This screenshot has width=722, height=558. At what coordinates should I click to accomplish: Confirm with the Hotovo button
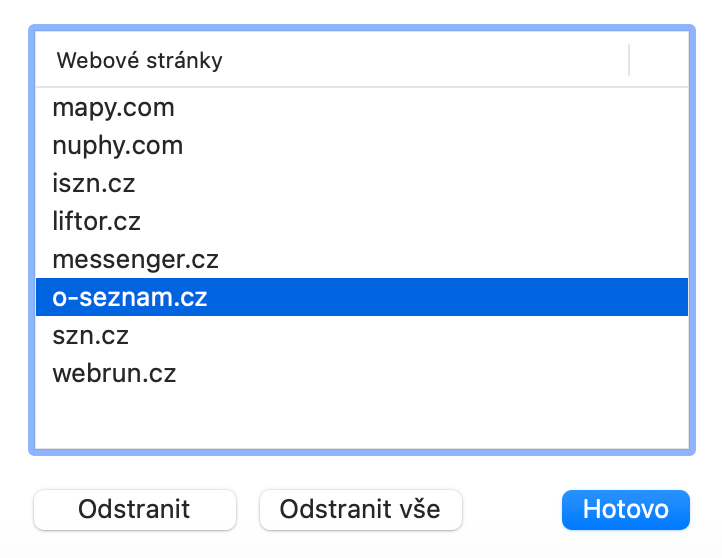625,509
